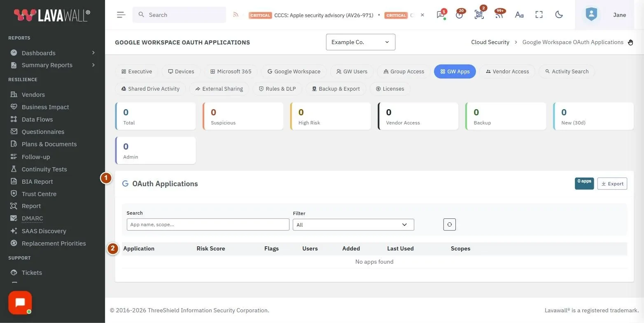Screen dimensions: 644x323
Task: Open BIA Report in the sidebar
Action: (37, 182)
